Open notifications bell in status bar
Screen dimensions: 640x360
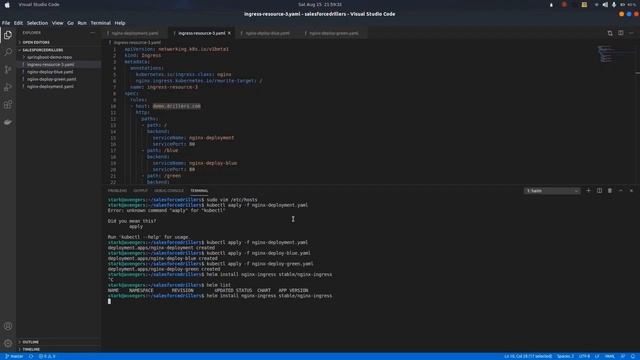click(x=633, y=356)
